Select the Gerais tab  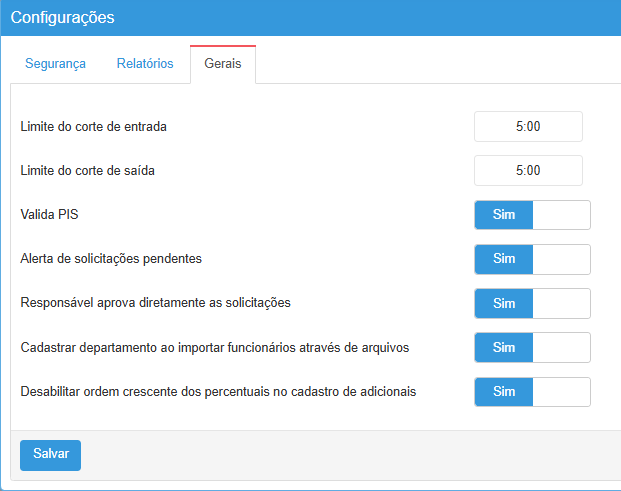coord(222,64)
